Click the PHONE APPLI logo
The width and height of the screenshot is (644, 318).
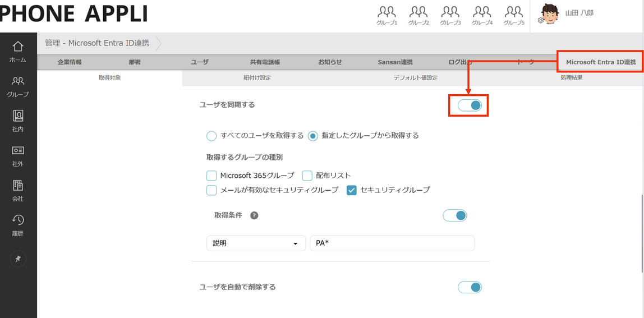pyautogui.click(x=74, y=15)
